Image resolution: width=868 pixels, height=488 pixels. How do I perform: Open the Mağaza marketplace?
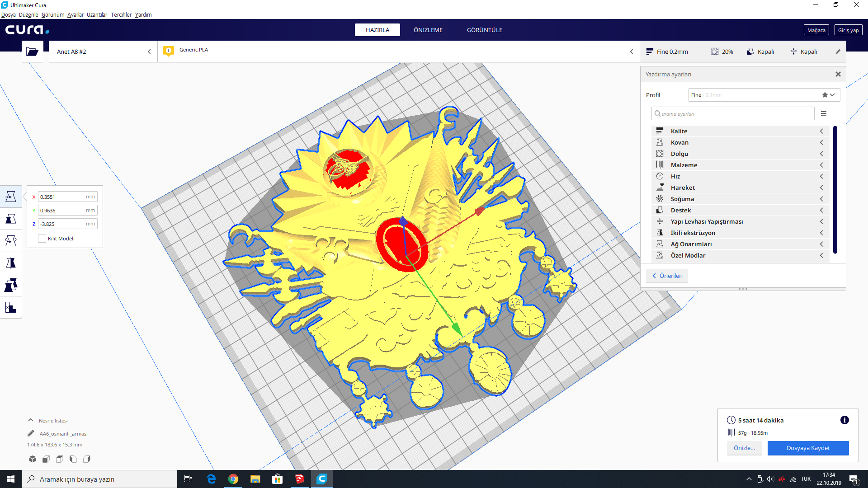tap(816, 30)
